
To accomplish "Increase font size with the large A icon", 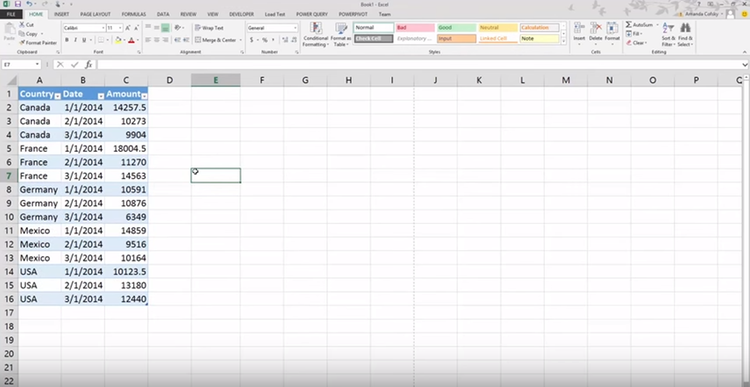I will (x=128, y=28).
